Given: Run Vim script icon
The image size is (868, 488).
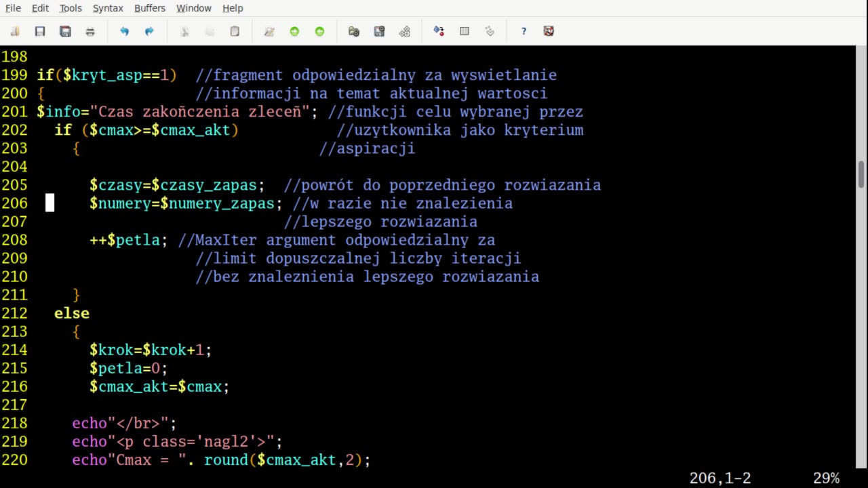Looking at the screenshot, I should coord(405,31).
